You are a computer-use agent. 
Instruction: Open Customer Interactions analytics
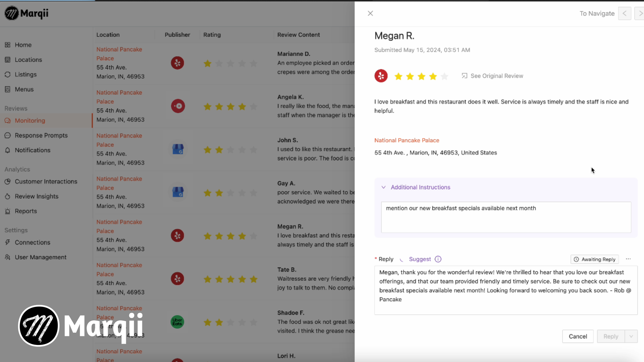(46, 182)
